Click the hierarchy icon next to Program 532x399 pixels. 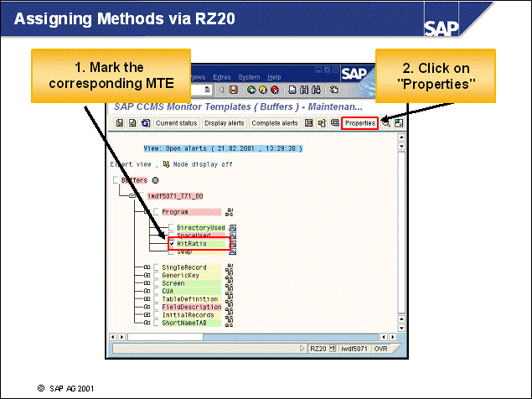[x=230, y=212]
